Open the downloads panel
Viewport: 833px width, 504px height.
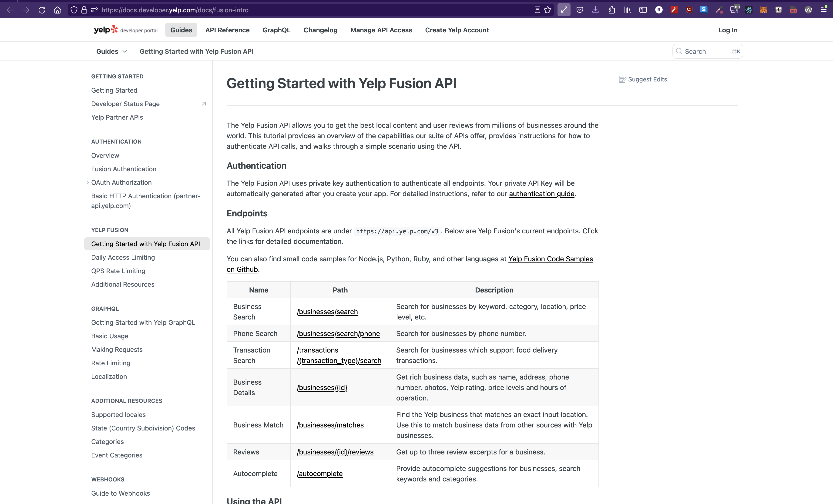pyautogui.click(x=596, y=10)
